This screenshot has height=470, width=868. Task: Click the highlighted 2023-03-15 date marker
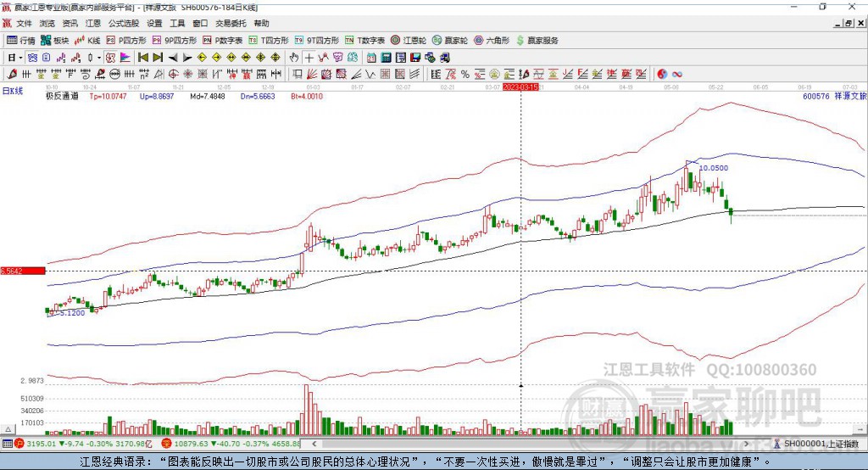[520, 87]
